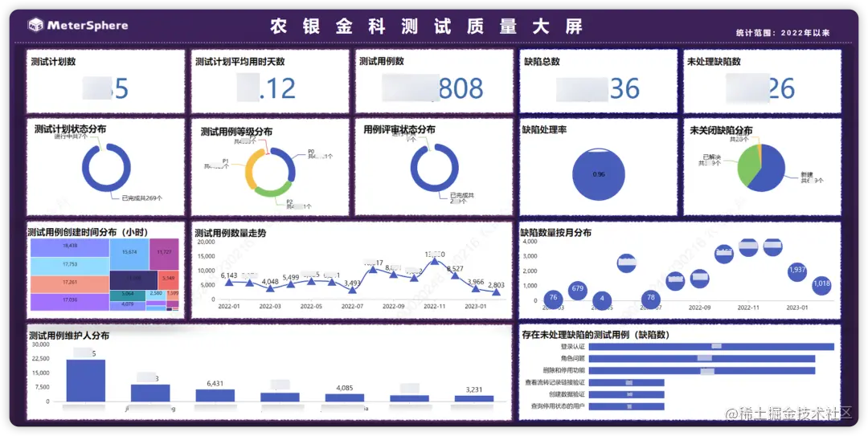The width and height of the screenshot is (868, 436).
Task: Click the 测试计划状态分布 chart title
Action: click(x=70, y=129)
